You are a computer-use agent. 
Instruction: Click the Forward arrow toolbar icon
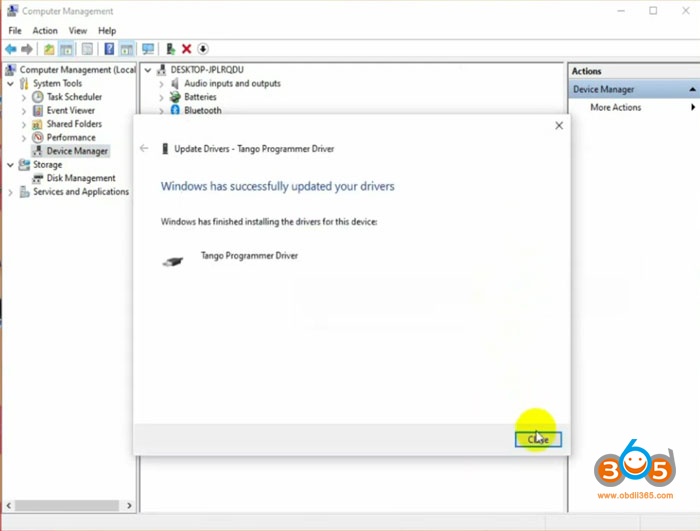pyautogui.click(x=27, y=49)
